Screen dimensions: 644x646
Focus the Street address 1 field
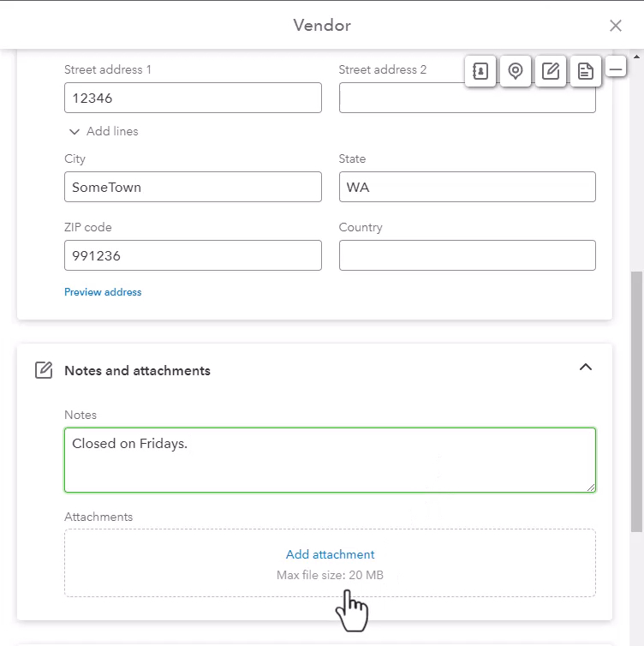tap(194, 98)
